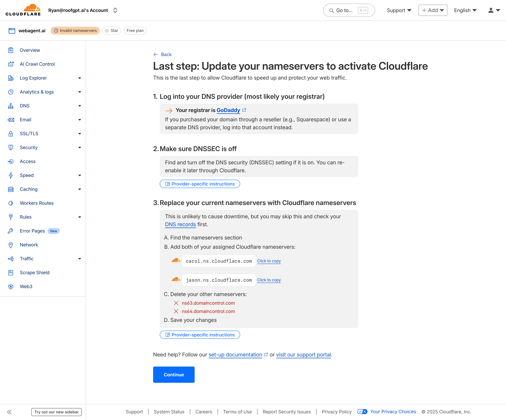
Task: Select the SSL/TLS shield-lock icon
Action: (x=11, y=134)
